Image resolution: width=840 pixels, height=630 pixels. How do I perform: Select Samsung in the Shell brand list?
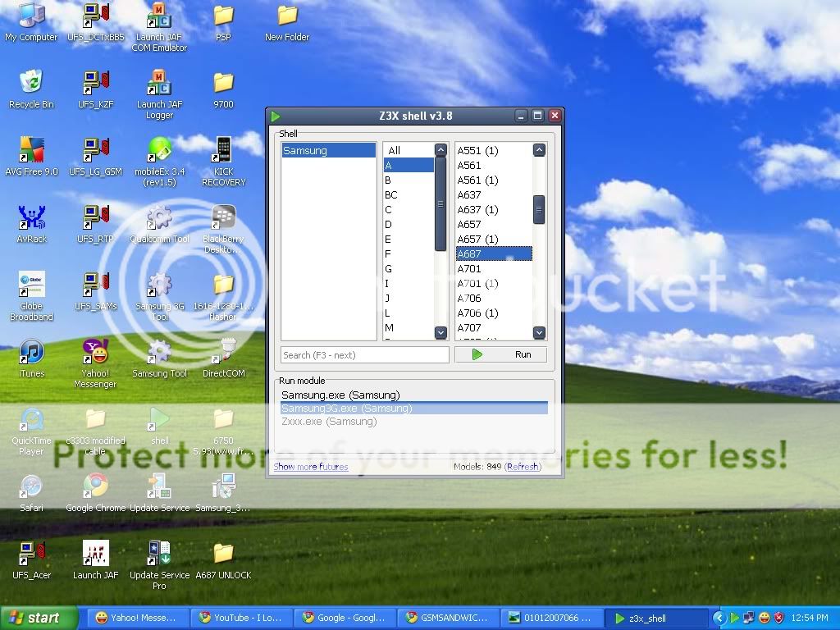point(328,151)
